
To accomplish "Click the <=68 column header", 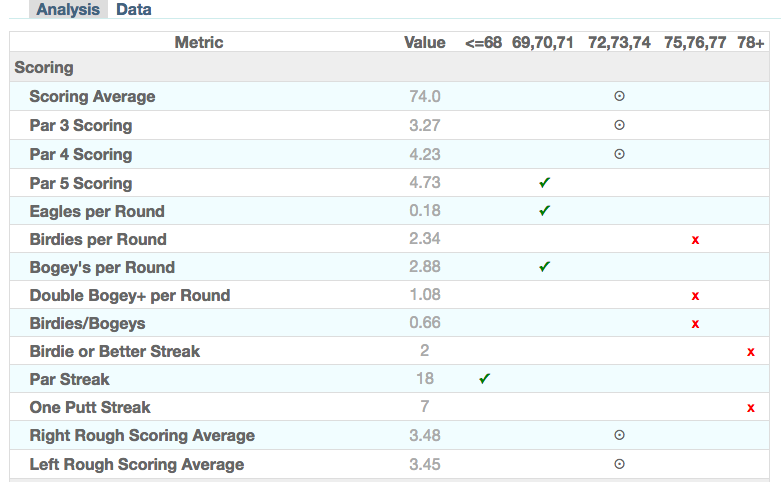I will point(483,42).
